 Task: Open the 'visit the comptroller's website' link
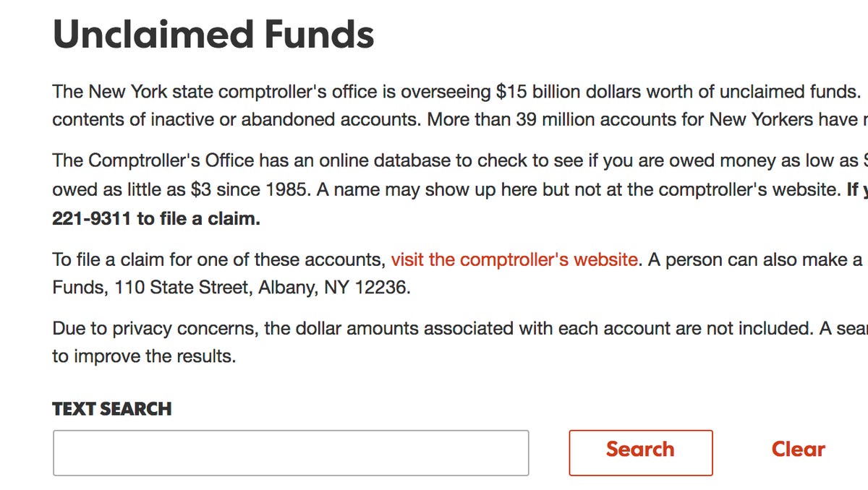point(514,259)
